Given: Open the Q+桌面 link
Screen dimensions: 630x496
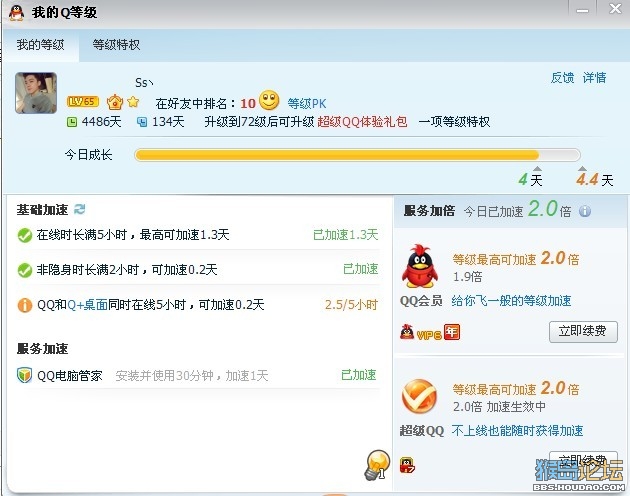Looking at the screenshot, I should tap(87, 305).
